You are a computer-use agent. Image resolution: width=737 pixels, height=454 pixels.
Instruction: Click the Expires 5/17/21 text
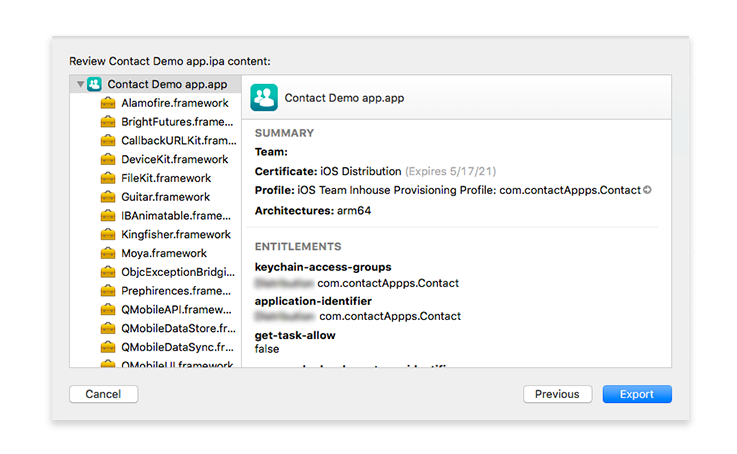tap(450, 171)
